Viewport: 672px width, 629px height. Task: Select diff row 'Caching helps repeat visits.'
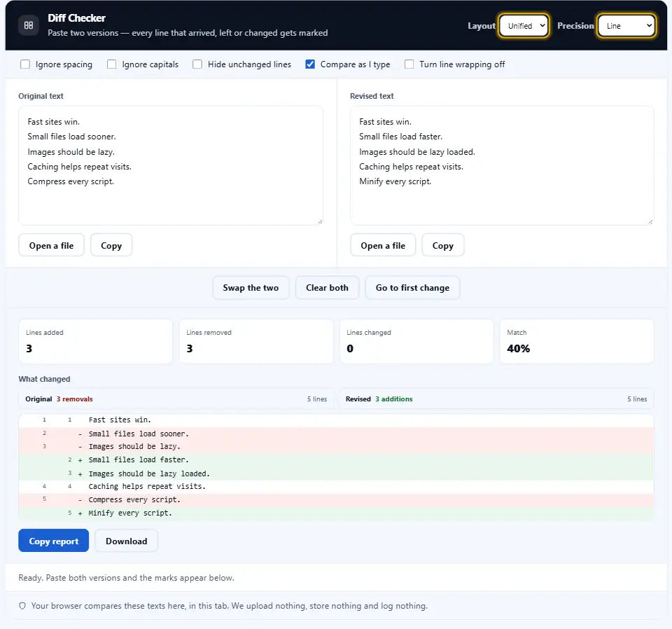tap(336, 487)
